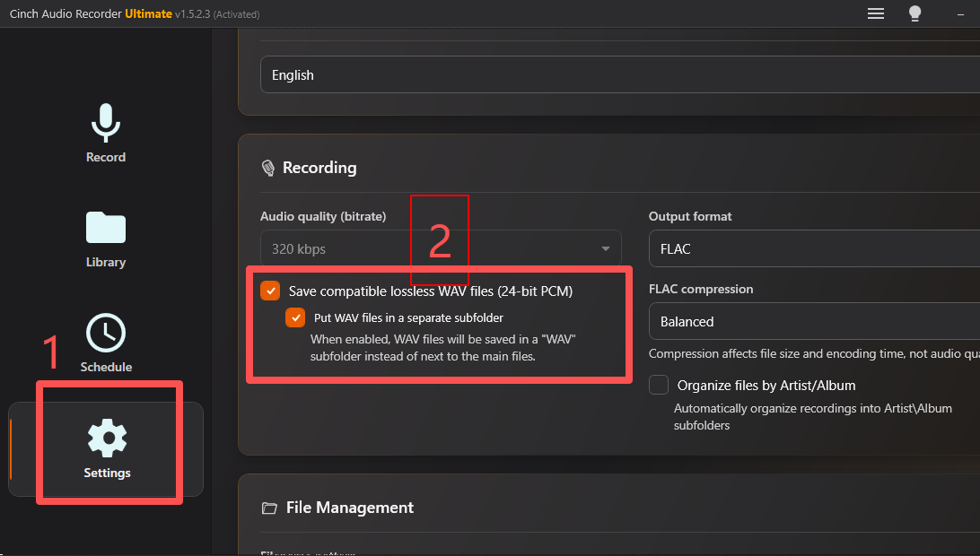Image resolution: width=980 pixels, height=556 pixels.
Task: Open the Balanced FLAC compression dropdown
Action: (814, 321)
